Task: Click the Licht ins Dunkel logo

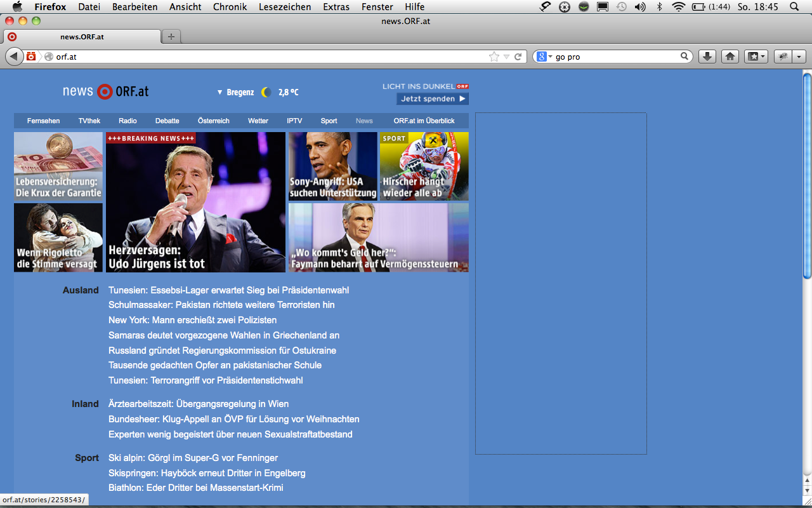Action: tap(426, 86)
